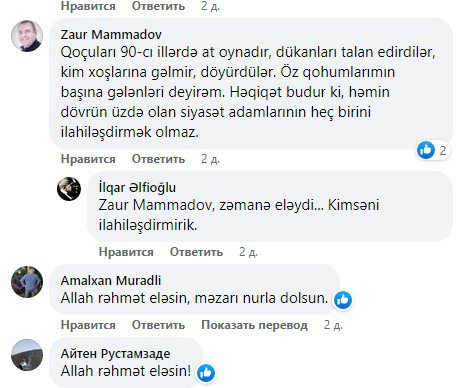The image size is (465, 388).
Task: Reply to Zaur Mammadov's comment via Ответить
Action: (158, 159)
